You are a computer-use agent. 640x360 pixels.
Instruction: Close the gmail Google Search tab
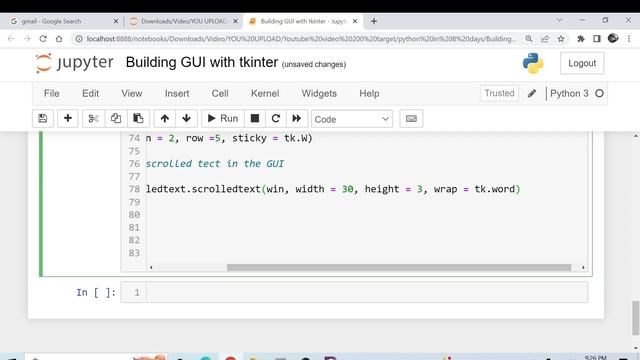tap(116, 21)
